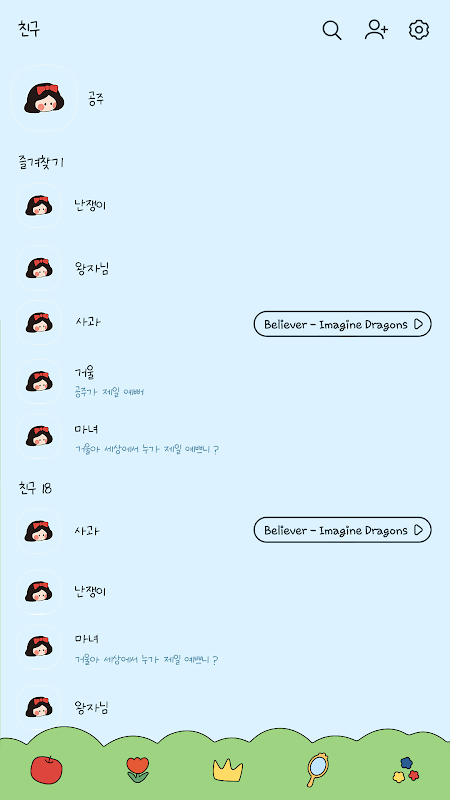Screen dimensions: 450x800
Task: Open the settings gear icon
Action: tap(419, 30)
